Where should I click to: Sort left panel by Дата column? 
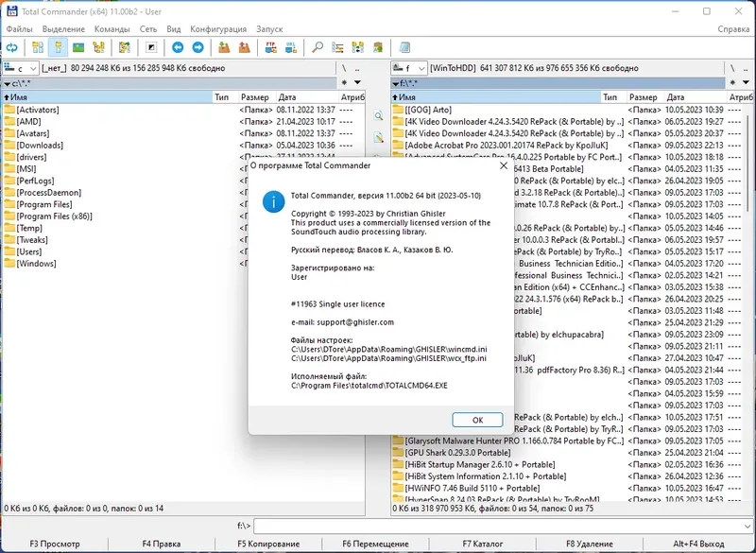point(306,97)
